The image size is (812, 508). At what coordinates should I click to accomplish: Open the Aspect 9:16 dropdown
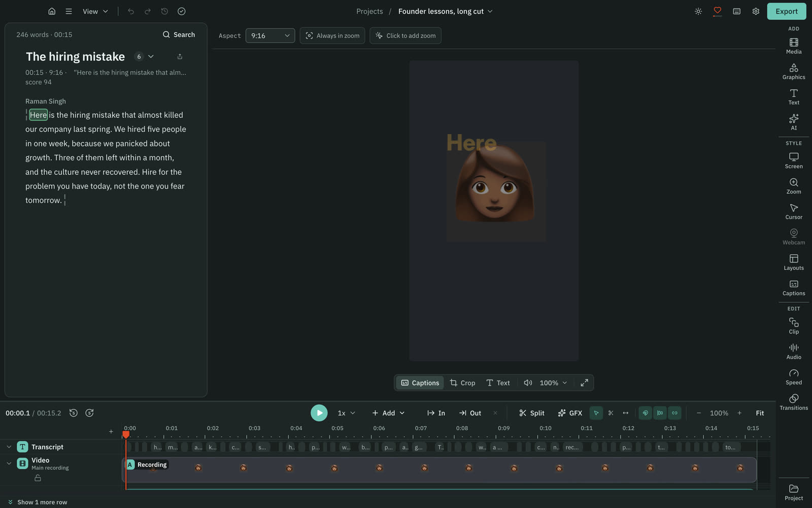point(270,36)
